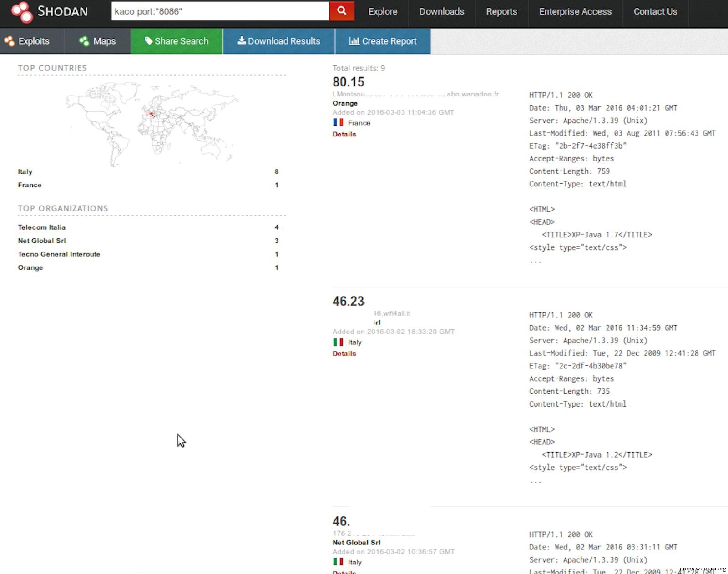Screen dimensions: 728x574
Task: Click the Share Search button
Action: (177, 41)
